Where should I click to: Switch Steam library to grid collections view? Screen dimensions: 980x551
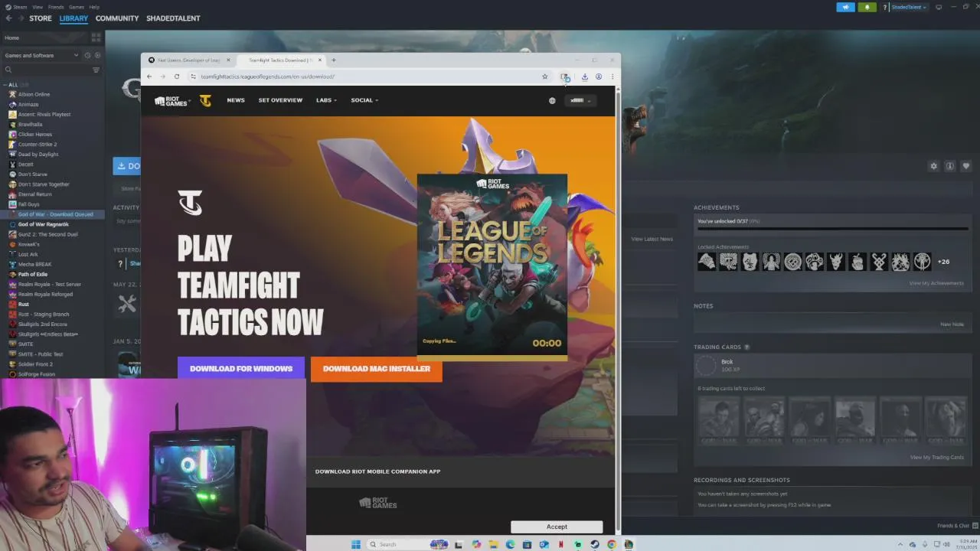point(96,37)
